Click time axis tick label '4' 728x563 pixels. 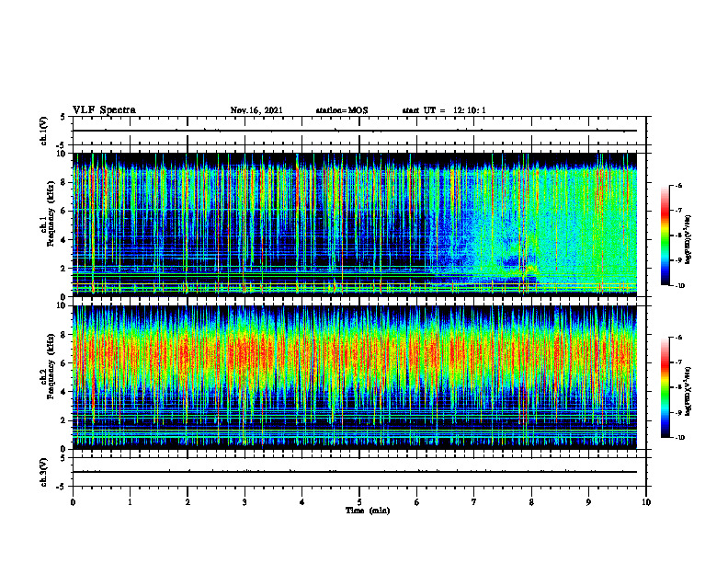tap(302, 502)
